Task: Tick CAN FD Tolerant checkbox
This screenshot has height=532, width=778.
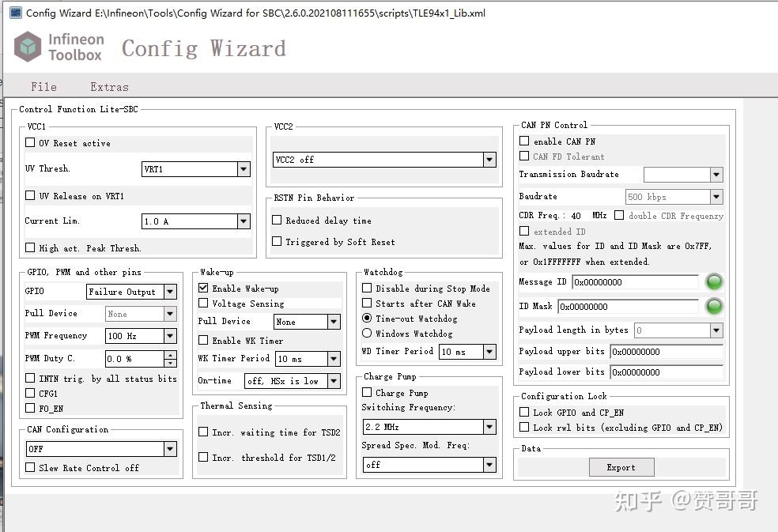Action: (x=524, y=156)
